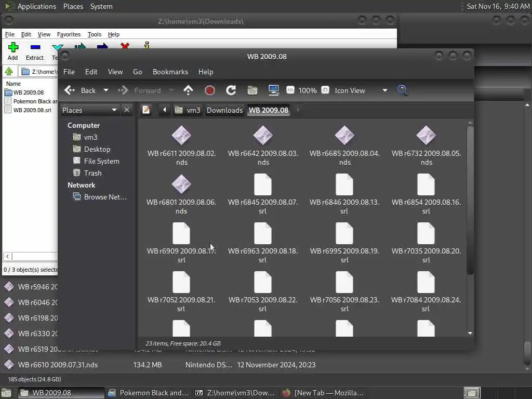Go to vm3 in the path bar
The width and height of the screenshot is (532, 399).
[188, 110]
